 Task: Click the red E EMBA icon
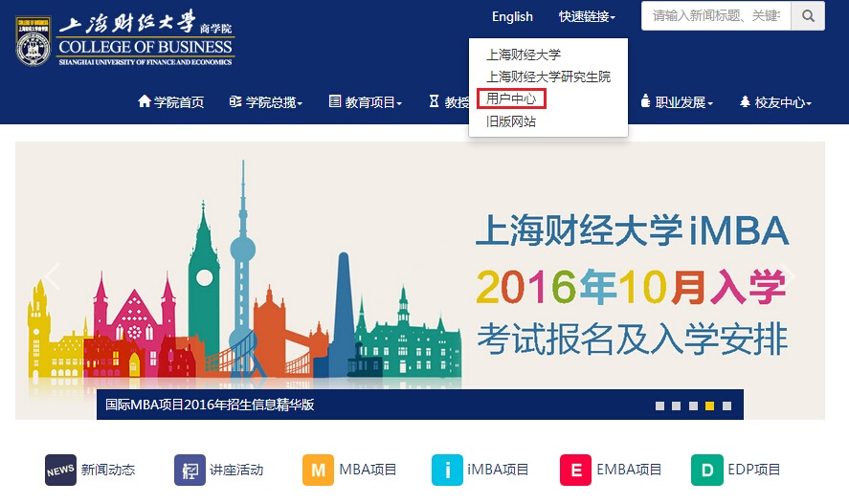click(x=575, y=470)
